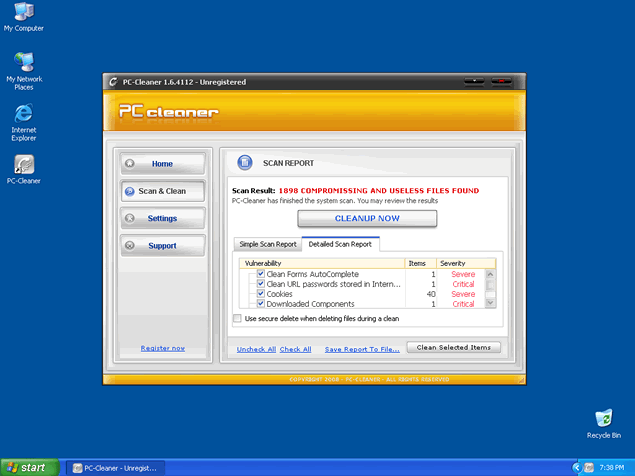Open My Network Places desktop icon

click(x=23, y=64)
